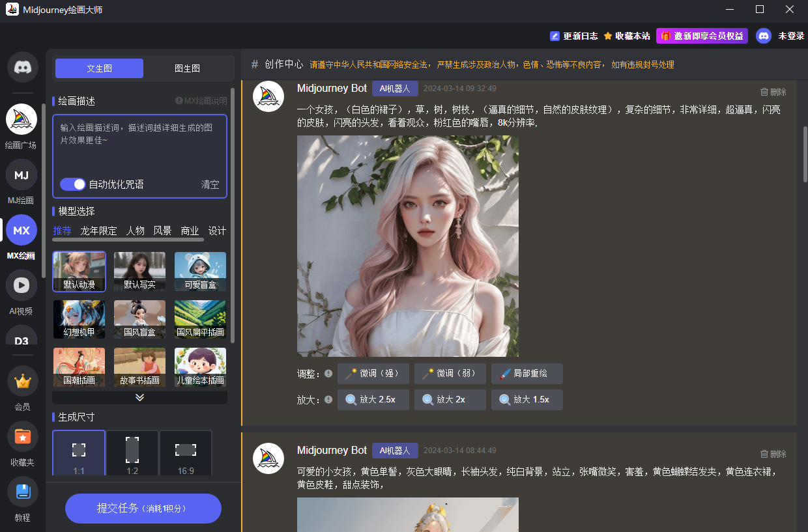Select the 16:9 aspect ratio
The height and width of the screenshot is (532, 808).
[x=185, y=453]
